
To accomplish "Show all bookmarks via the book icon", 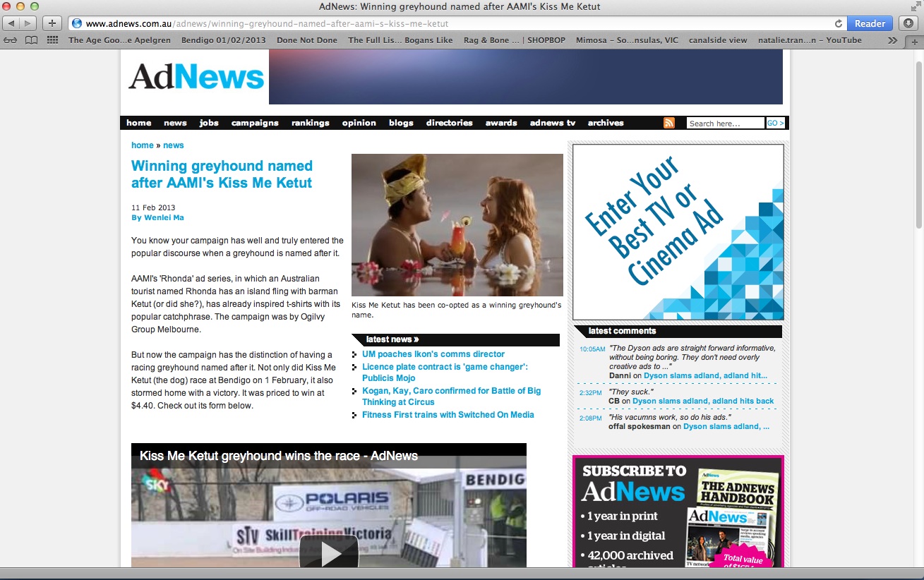I will click(x=31, y=40).
